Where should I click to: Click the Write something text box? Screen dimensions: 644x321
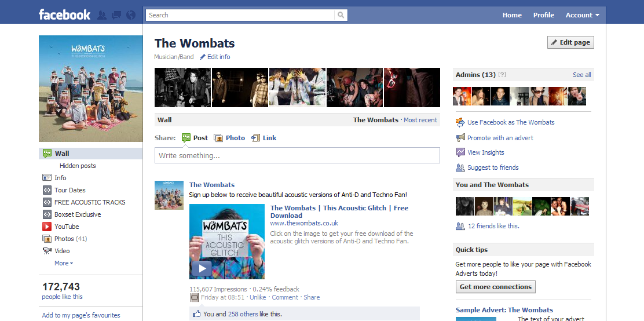[x=297, y=155]
